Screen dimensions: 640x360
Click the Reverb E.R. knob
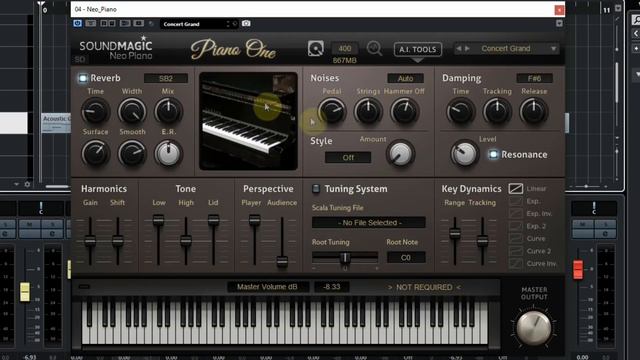[168, 153]
